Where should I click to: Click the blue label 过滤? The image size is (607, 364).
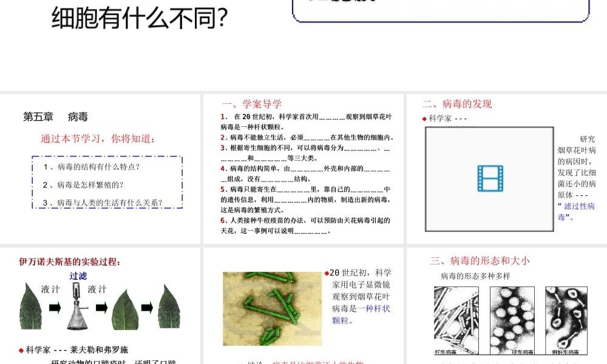click(x=78, y=276)
